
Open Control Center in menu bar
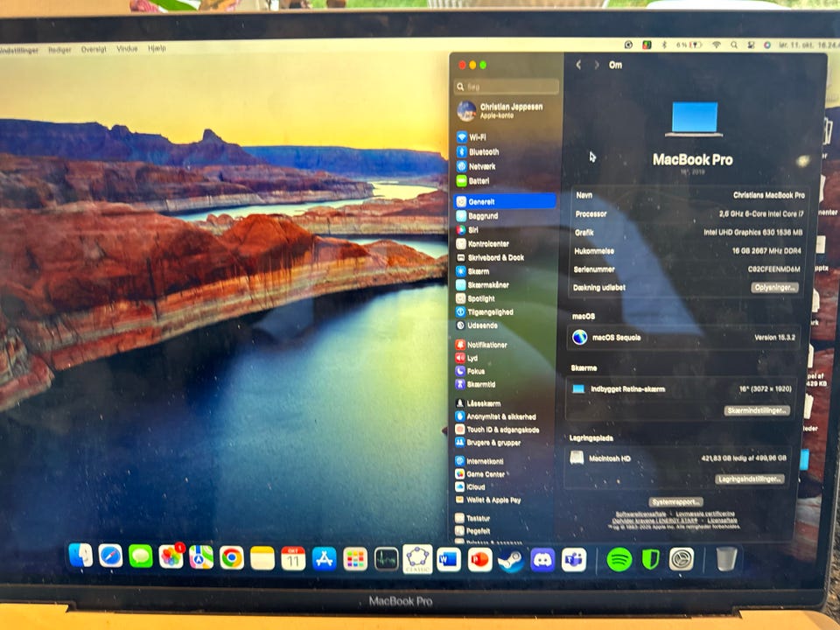click(x=751, y=45)
